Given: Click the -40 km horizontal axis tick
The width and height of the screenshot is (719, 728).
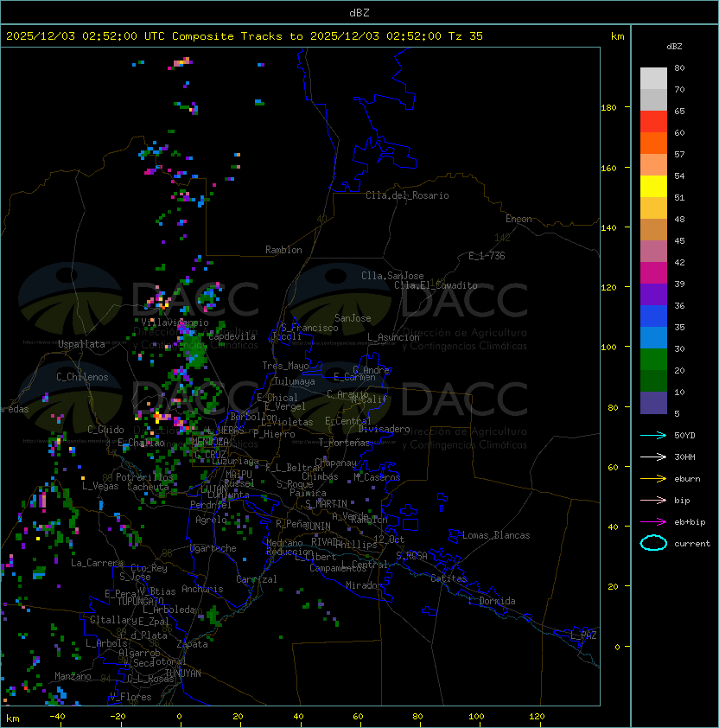Looking at the screenshot, I should click(57, 717).
